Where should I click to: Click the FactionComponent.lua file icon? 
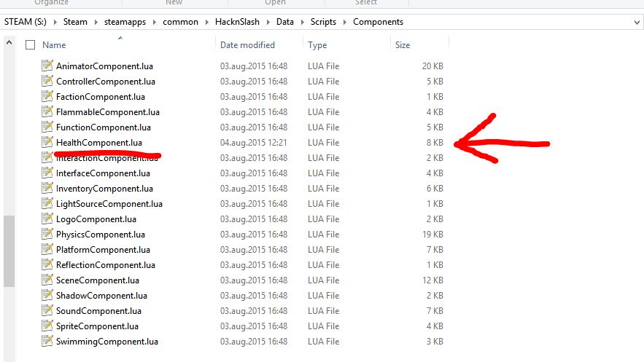(x=47, y=96)
